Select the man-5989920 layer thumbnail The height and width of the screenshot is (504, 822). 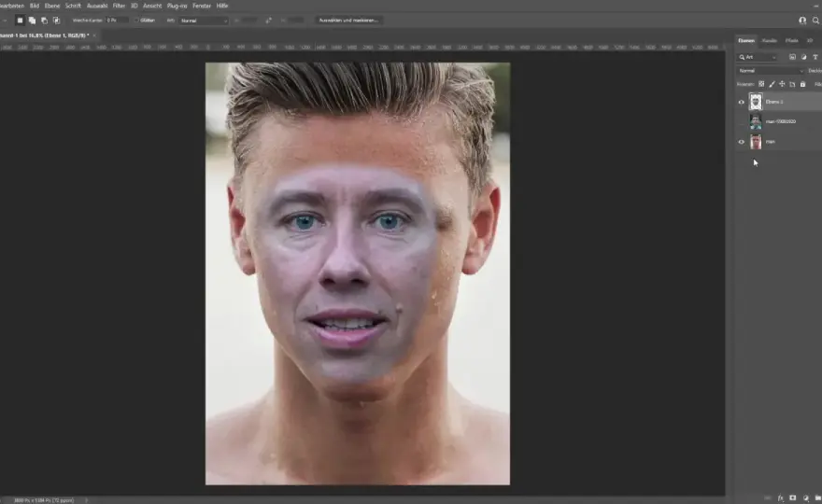click(x=756, y=121)
